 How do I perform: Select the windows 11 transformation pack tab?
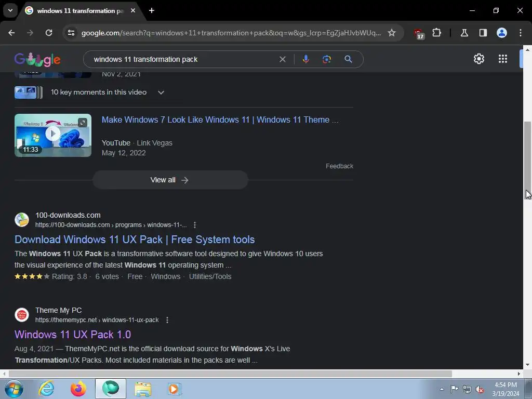click(x=79, y=10)
